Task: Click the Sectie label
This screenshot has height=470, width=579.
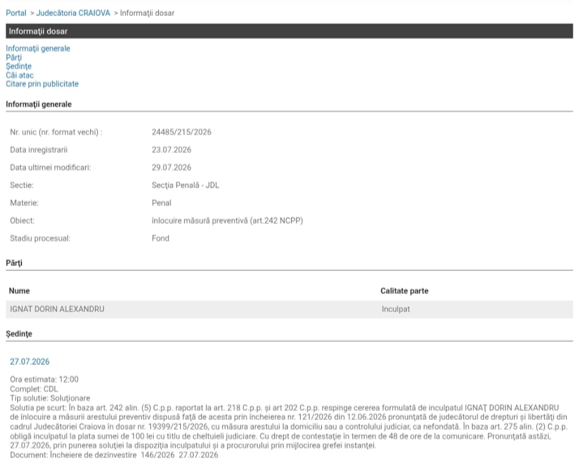Action: coord(21,185)
